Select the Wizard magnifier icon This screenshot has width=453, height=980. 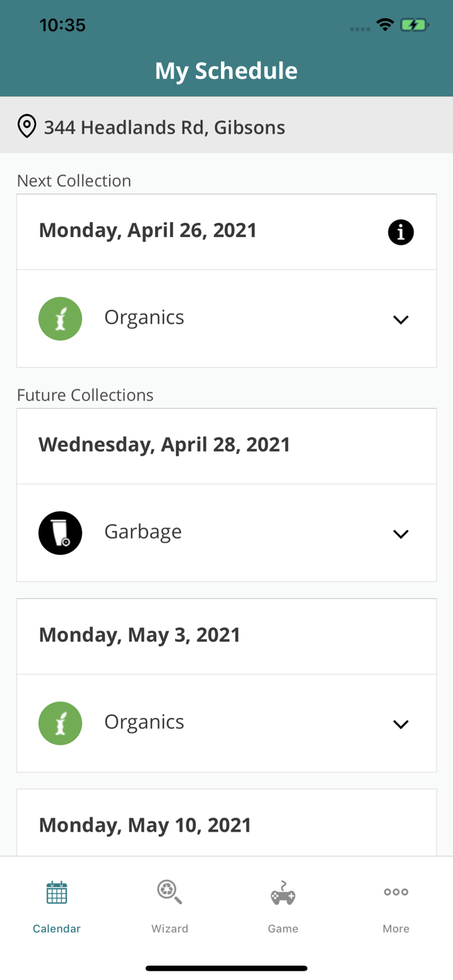tap(169, 892)
